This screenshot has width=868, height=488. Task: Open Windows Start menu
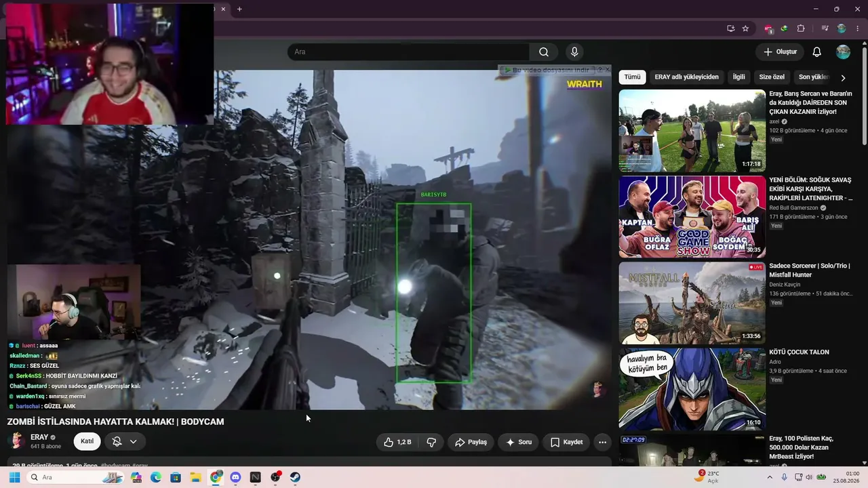point(14,477)
